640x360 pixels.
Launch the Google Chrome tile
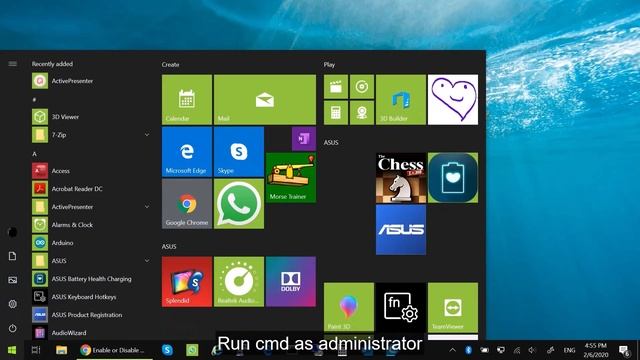click(187, 204)
